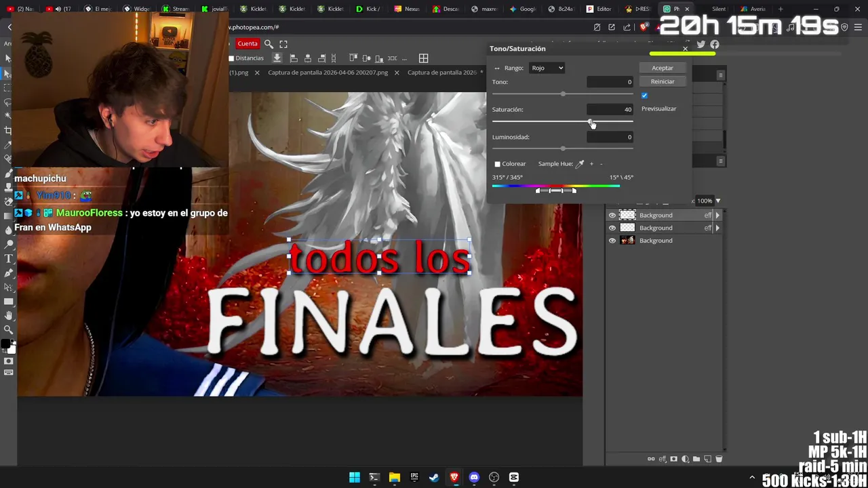Select the Zoom magnifier tool in toolbar
868x488 pixels.
click(9, 330)
